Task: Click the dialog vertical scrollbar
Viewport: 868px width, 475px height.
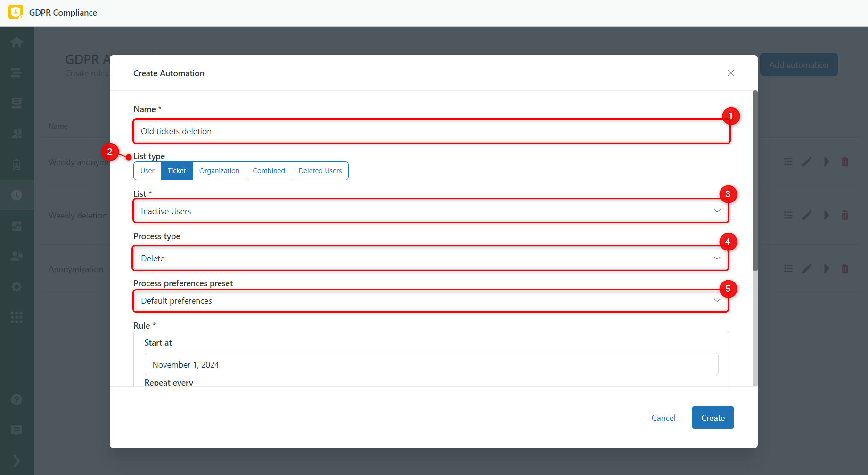Action: point(755,181)
